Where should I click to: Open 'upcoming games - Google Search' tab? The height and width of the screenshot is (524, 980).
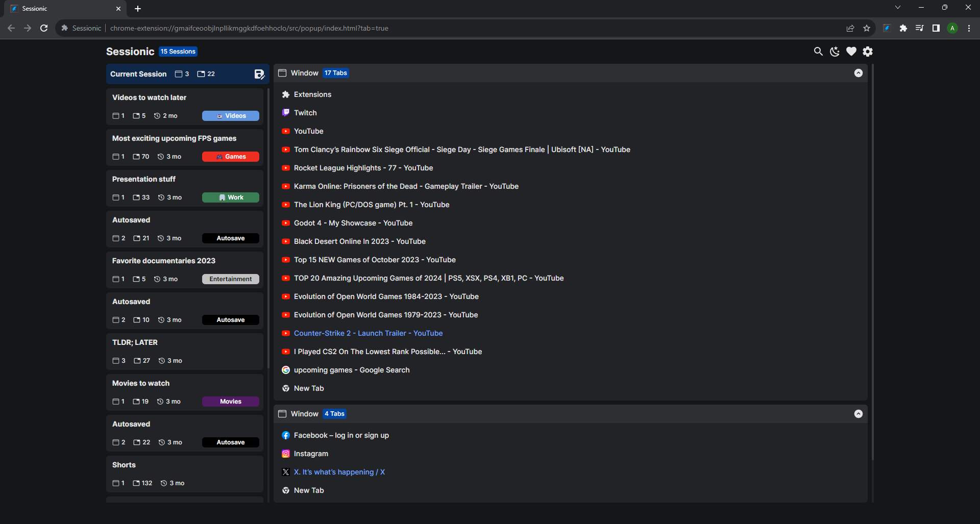tap(352, 370)
